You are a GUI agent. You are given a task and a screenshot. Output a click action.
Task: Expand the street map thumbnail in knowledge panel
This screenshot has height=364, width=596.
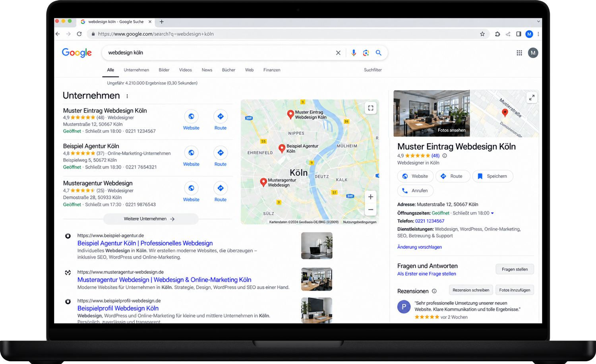pos(532,97)
